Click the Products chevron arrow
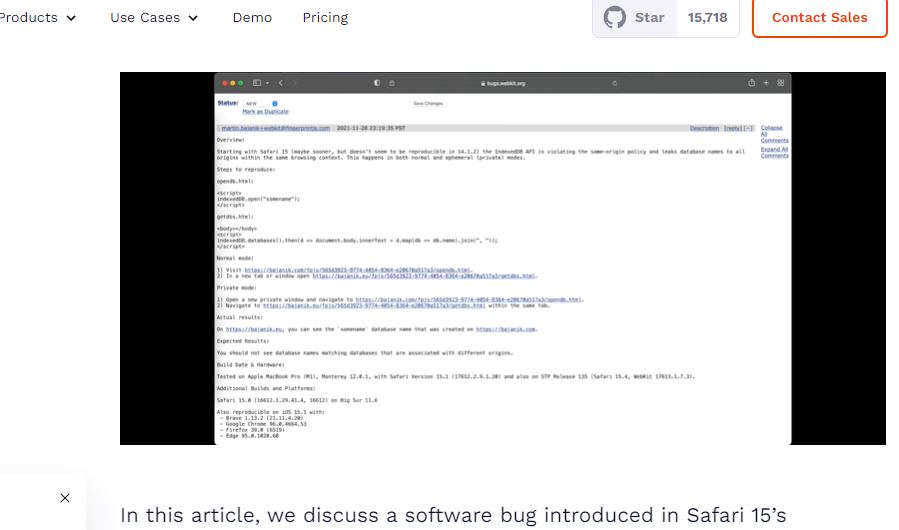This screenshot has width=899, height=530. (x=71, y=18)
